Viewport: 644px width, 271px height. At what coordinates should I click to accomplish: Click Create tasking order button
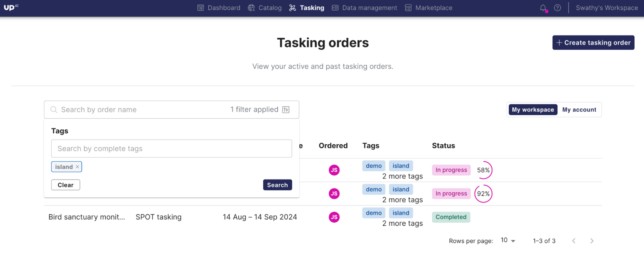pyautogui.click(x=593, y=43)
